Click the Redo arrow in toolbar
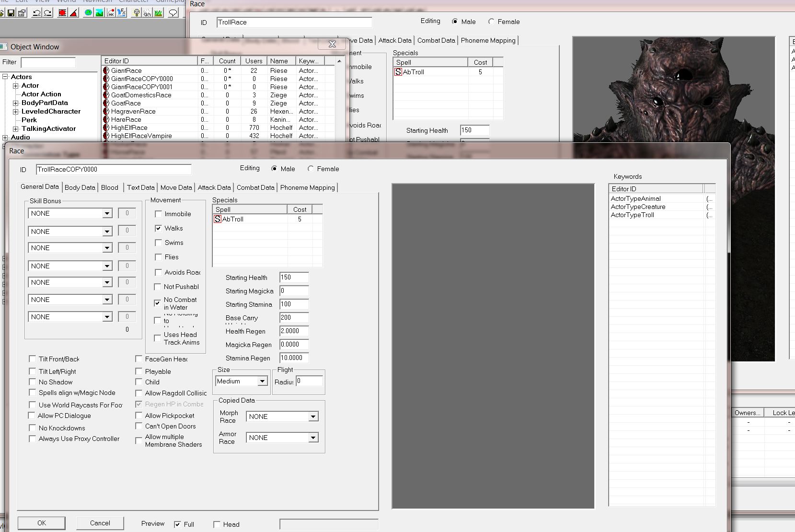 click(x=48, y=13)
